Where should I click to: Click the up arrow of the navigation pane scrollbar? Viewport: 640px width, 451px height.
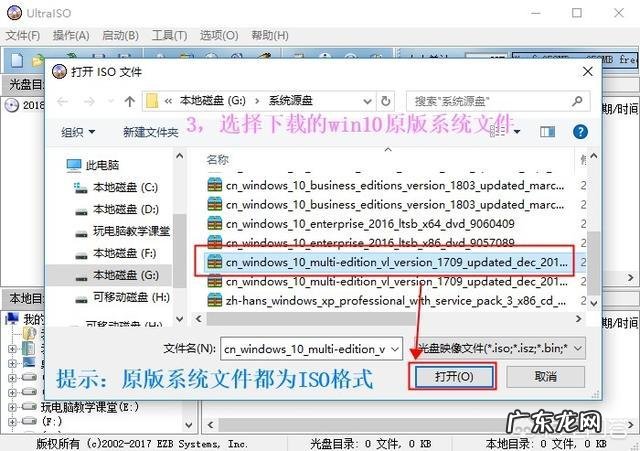click(x=180, y=156)
